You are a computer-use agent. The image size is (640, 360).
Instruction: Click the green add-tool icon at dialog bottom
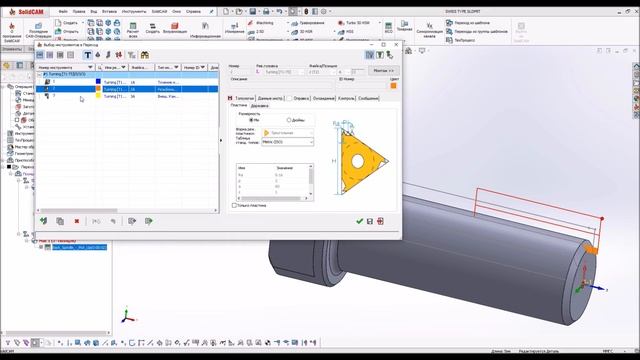[x=44, y=221]
